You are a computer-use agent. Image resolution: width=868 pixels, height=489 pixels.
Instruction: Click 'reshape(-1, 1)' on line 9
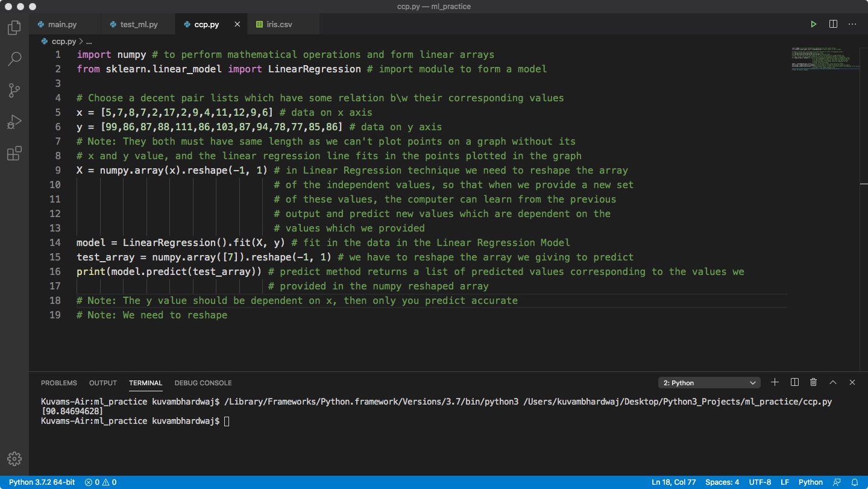[x=227, y=170]
